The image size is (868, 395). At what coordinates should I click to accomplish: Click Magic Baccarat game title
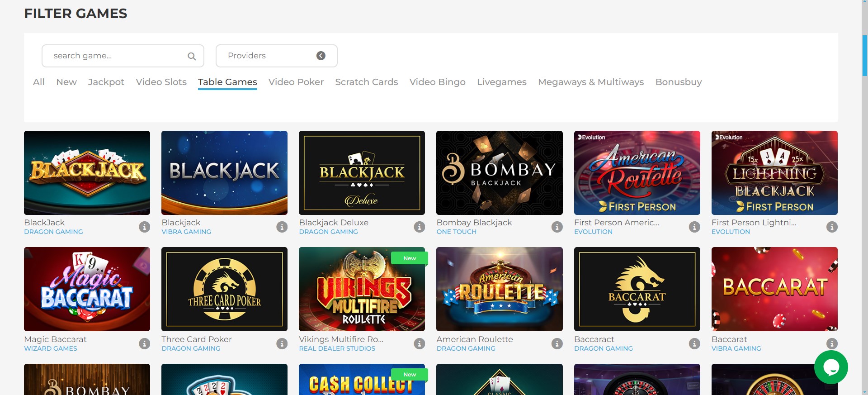pos(55,339)
